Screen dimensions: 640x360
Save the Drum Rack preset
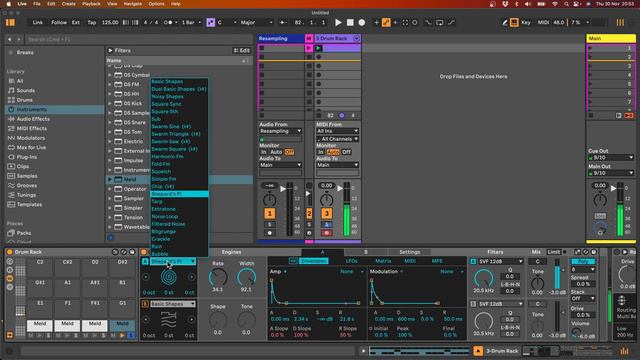pos(132,252)
